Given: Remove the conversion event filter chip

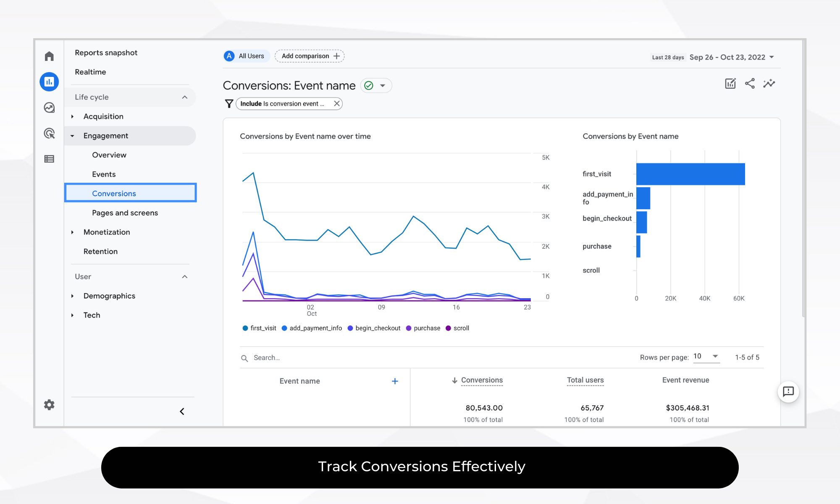Looking at the screenshot, I should click(336, 103).
